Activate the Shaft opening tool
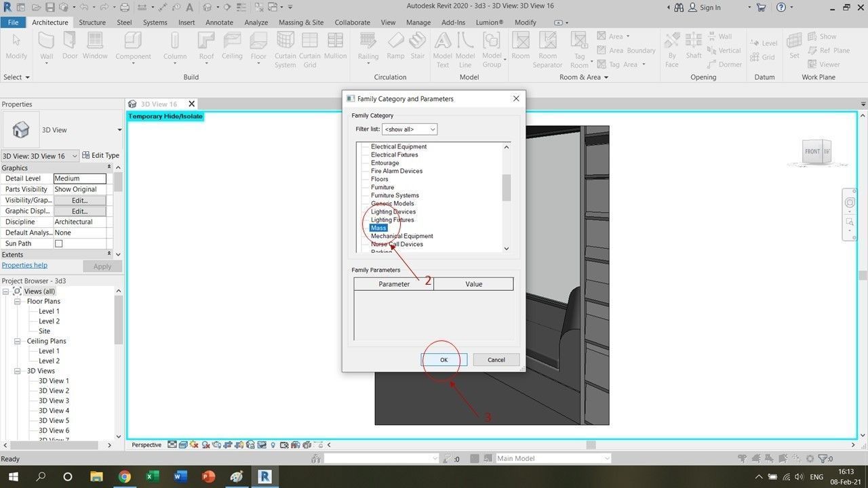This screenshot has height=488, width=868. [x=694, y=46]
